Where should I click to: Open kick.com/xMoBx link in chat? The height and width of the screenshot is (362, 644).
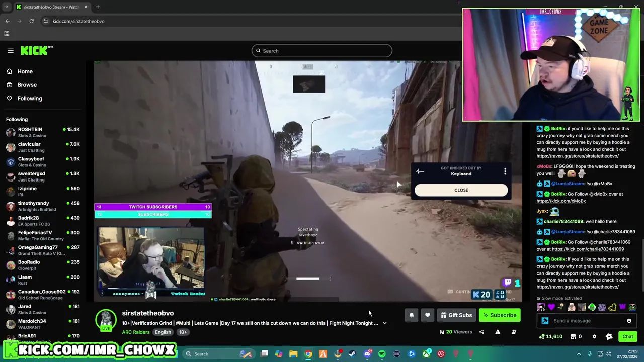click(561, 201)
